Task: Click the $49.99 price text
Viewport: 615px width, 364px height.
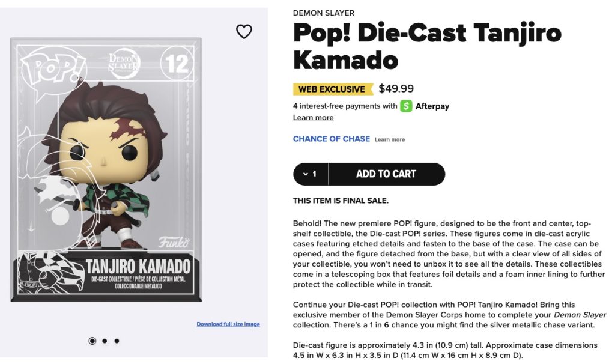Action: pyautogui.click(x=396, y=89)
